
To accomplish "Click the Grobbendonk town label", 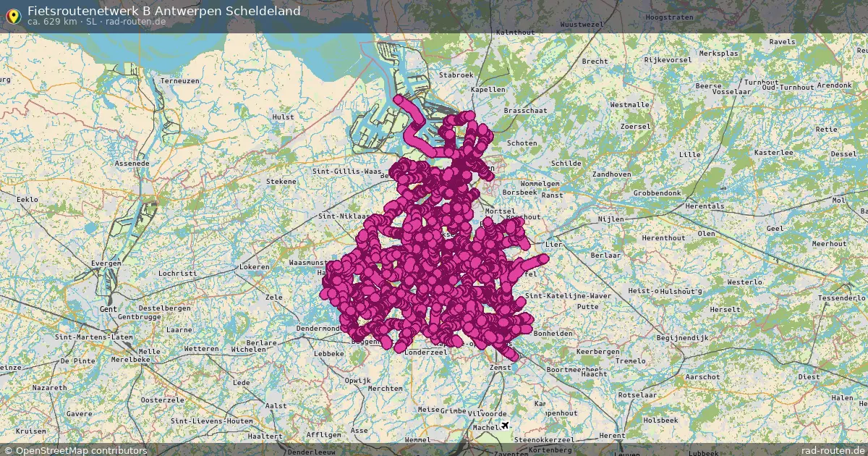I will [657, 193].
